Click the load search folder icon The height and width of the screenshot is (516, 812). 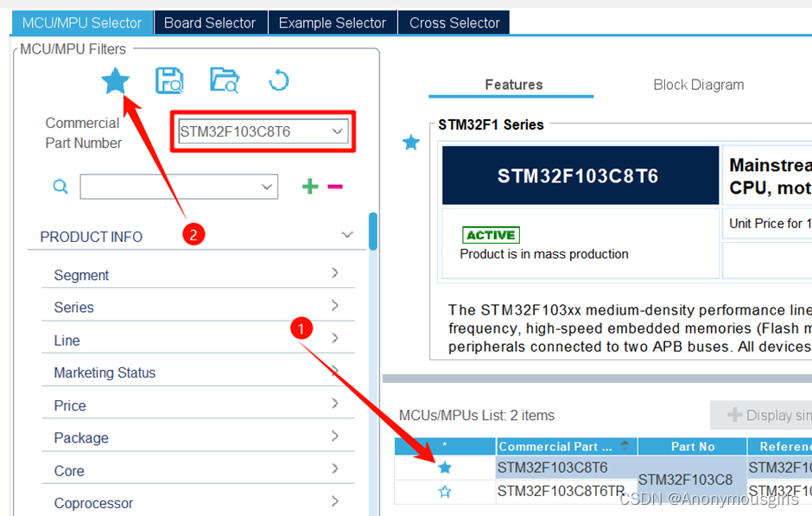(225, 80)
